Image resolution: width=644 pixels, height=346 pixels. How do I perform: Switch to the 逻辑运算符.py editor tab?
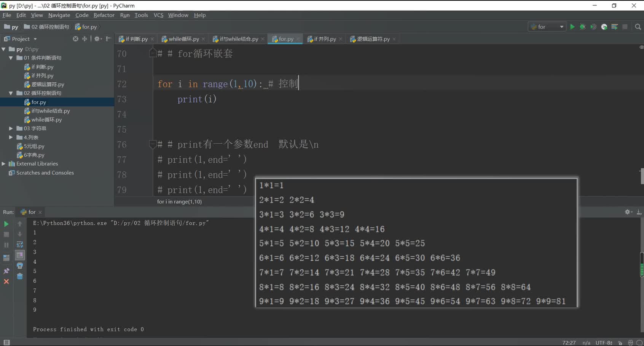[373, 39]
